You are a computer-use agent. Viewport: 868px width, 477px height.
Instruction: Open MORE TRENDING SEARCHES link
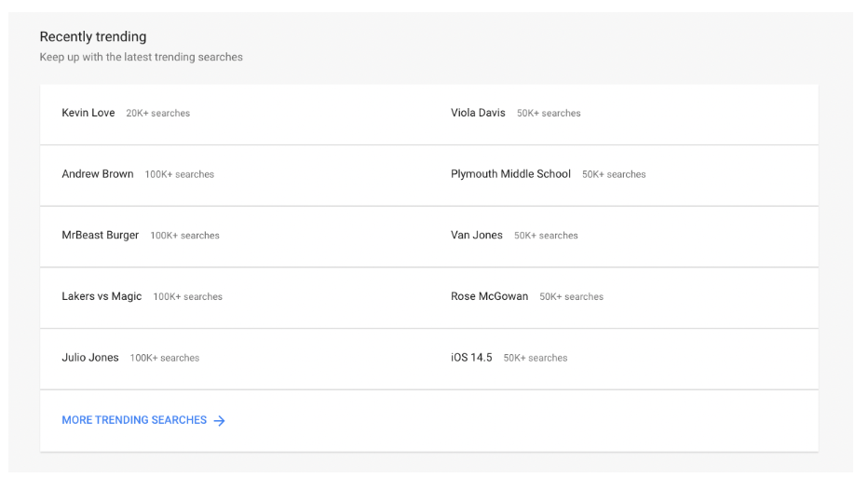(x=134, y=420)
